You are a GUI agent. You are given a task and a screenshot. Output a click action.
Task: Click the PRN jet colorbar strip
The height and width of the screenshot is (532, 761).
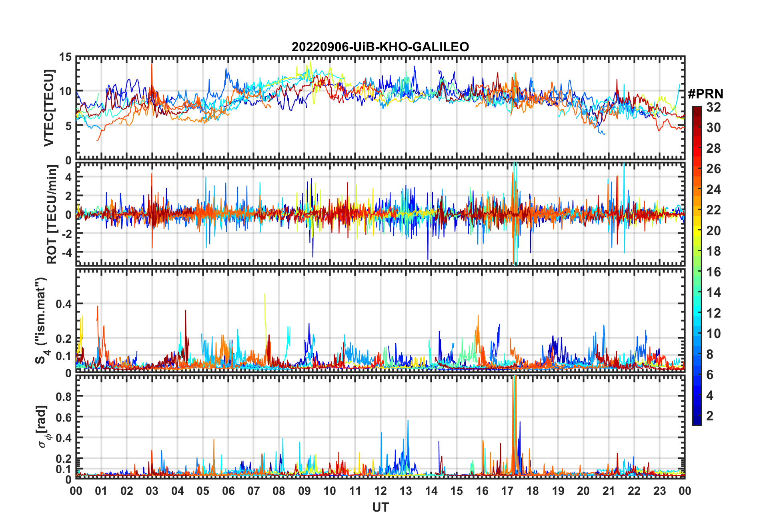point(697,266)
